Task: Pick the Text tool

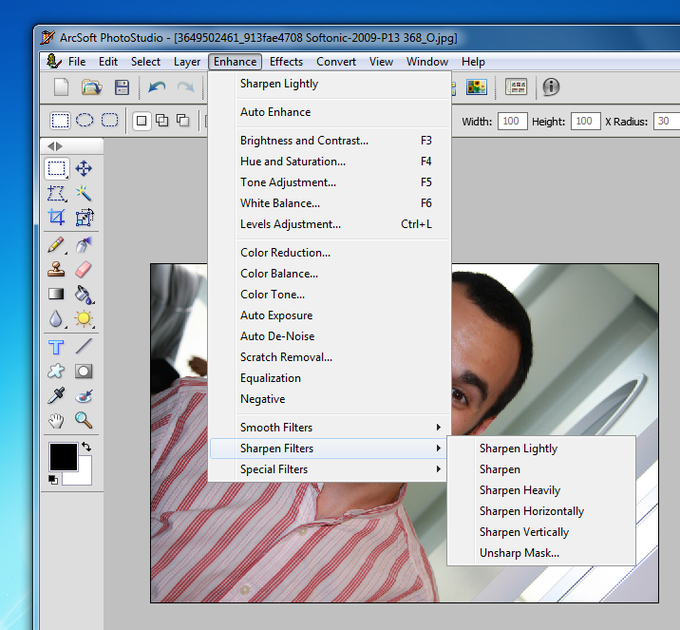Action: pos(57,347)
